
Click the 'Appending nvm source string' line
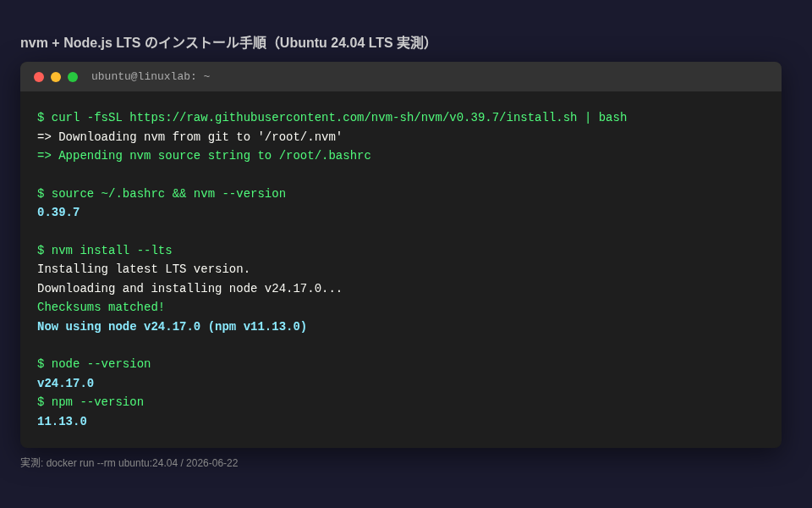tap(204, 156)
